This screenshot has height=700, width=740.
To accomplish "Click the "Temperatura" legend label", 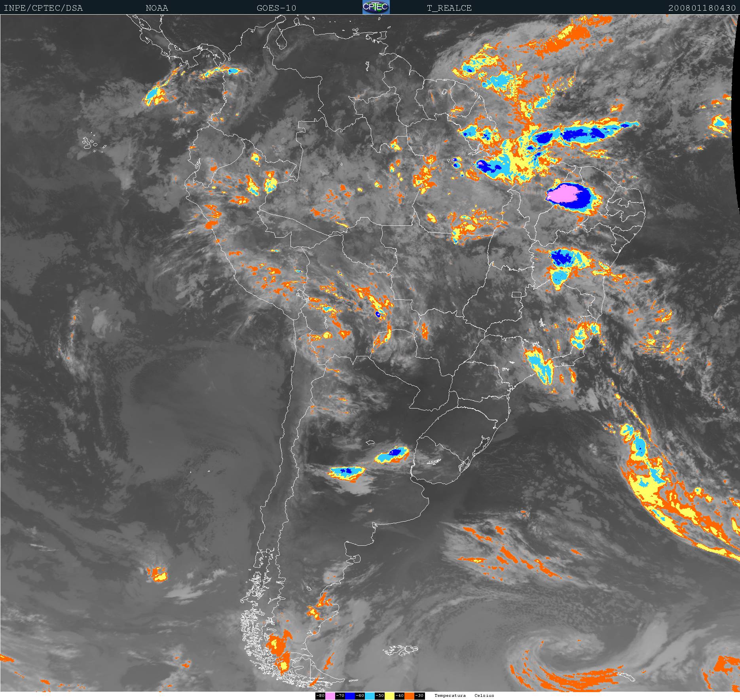I will [x=450, y=695].
